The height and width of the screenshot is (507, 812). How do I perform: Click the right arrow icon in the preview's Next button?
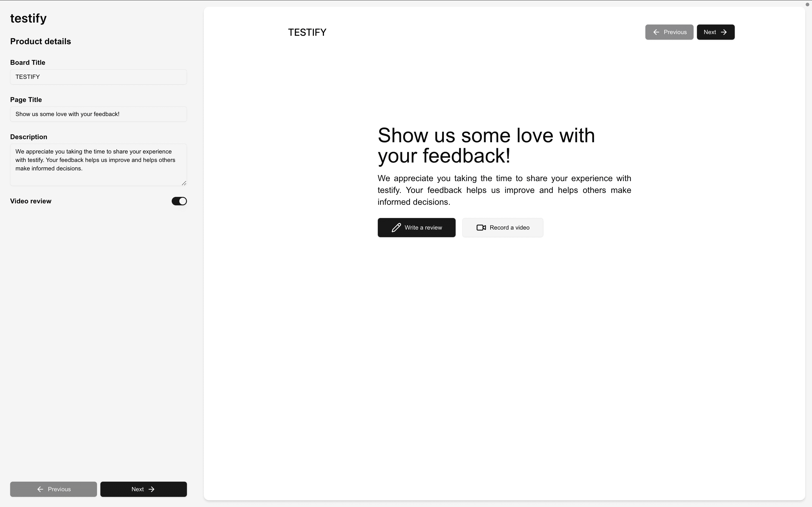coord(724,32)
